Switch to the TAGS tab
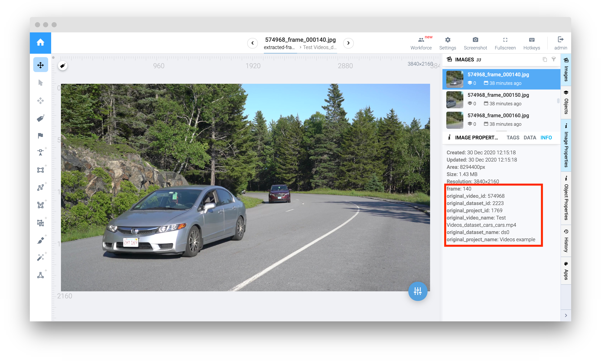 [x=513, y=138]
